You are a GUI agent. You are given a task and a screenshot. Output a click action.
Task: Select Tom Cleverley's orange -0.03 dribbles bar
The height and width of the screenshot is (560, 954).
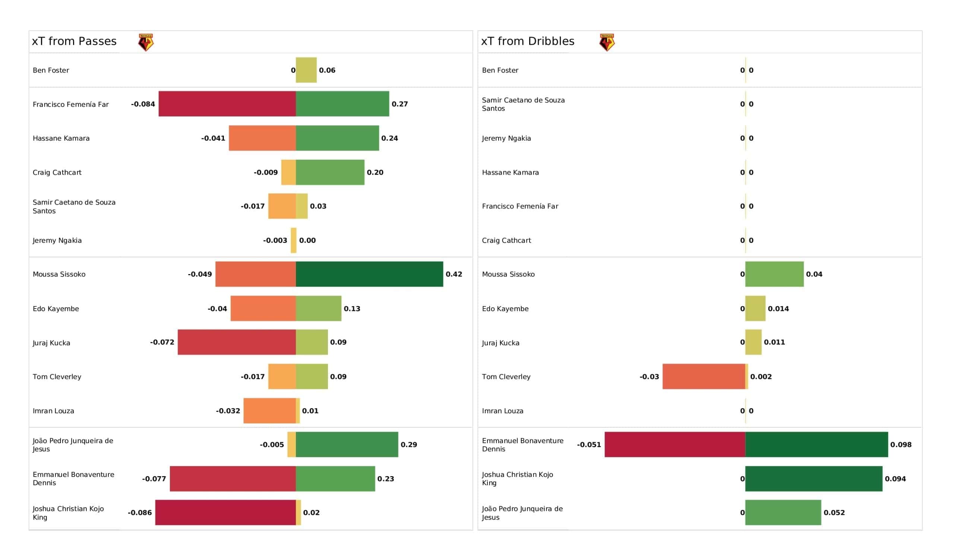[x=704, y=376]
